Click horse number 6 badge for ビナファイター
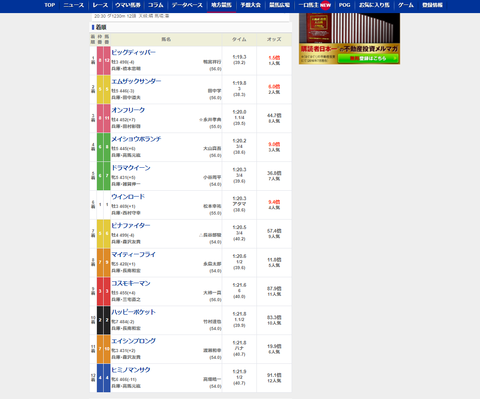Viewport: 480px width, 399px height. pos(107,234)
